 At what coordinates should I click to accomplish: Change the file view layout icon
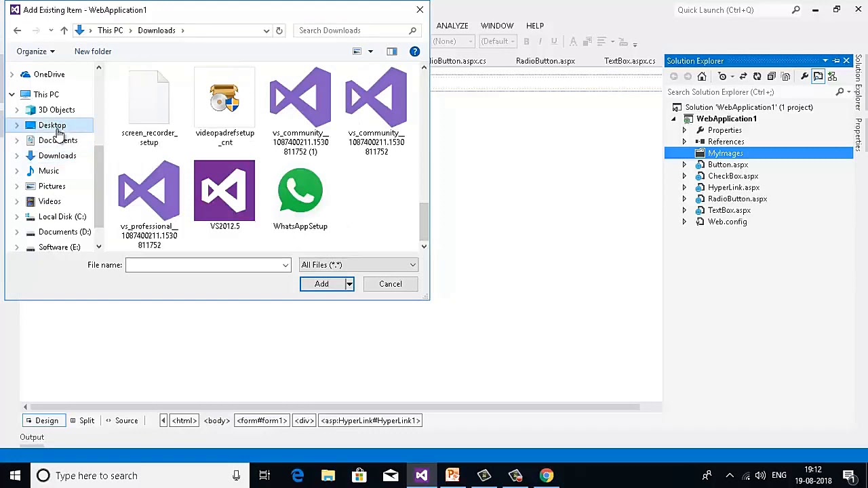357,52
